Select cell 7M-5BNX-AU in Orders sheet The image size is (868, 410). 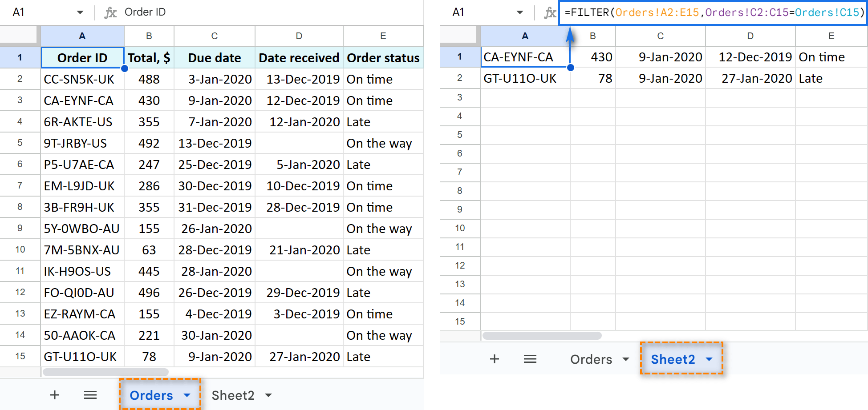[82, 250]
